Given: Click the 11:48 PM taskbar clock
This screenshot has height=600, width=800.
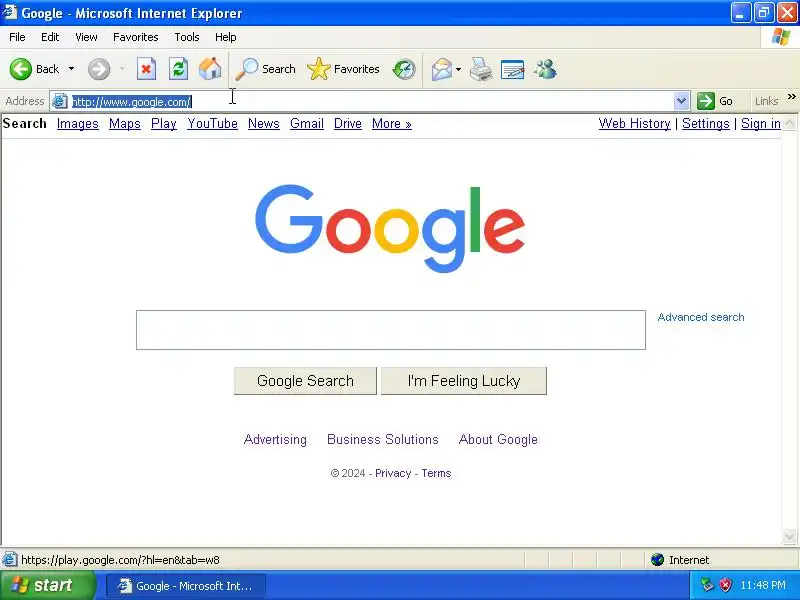Looking at the screenshot, I should point(763,585).
